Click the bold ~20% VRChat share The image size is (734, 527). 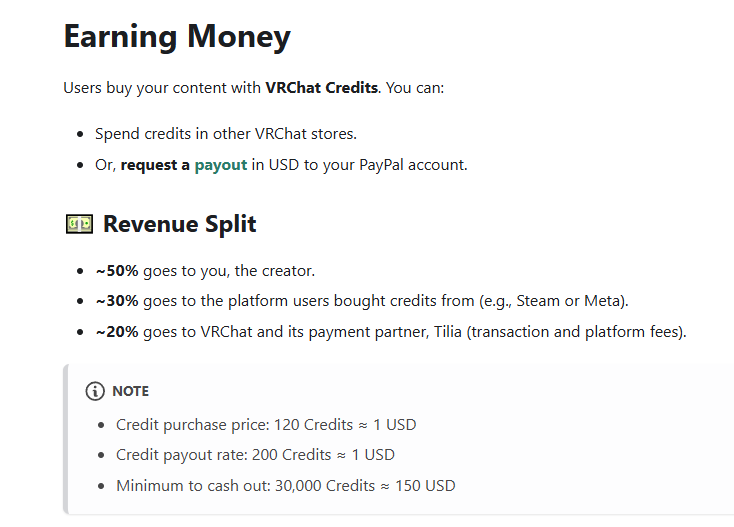117,332
